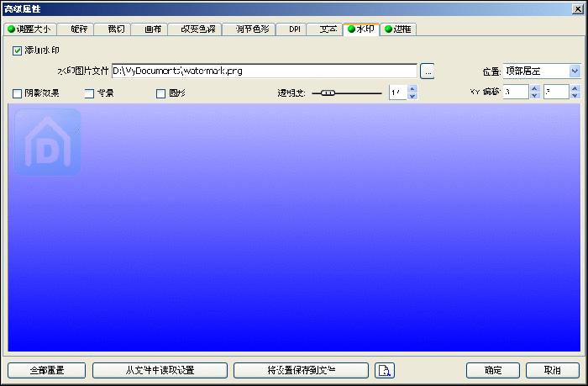Increase opacity value with up arrow

[412, 89]
